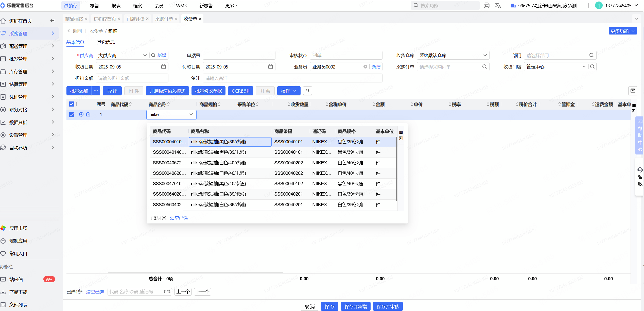Click the delete row trash icon
The image size is (644, 311).
click(x=88, y=114)
